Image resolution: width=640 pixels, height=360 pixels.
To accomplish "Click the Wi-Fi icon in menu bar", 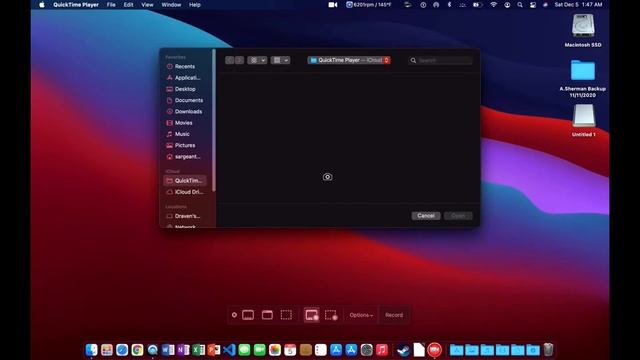I will click(x=493, y=5).
